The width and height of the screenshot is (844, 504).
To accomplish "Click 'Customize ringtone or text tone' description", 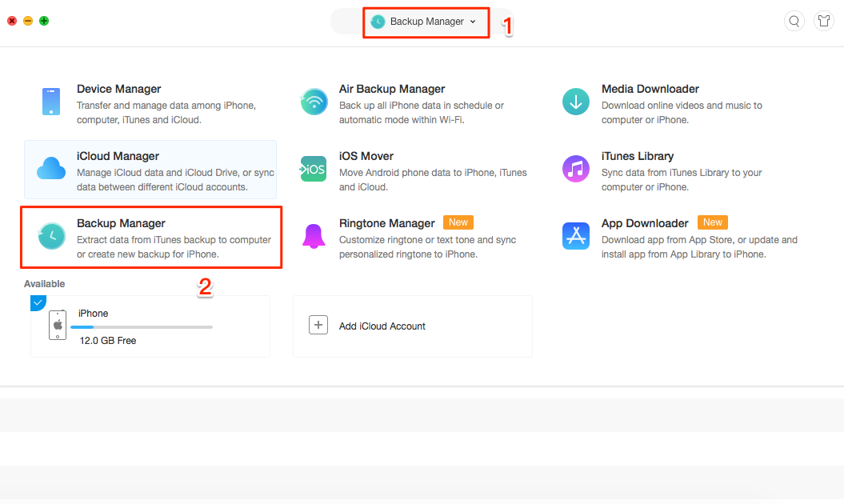I will pos(427,247).
